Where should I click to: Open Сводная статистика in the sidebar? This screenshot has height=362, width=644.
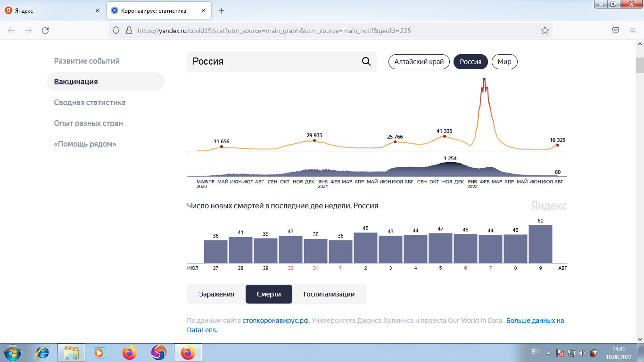click(x=90, y=102)
